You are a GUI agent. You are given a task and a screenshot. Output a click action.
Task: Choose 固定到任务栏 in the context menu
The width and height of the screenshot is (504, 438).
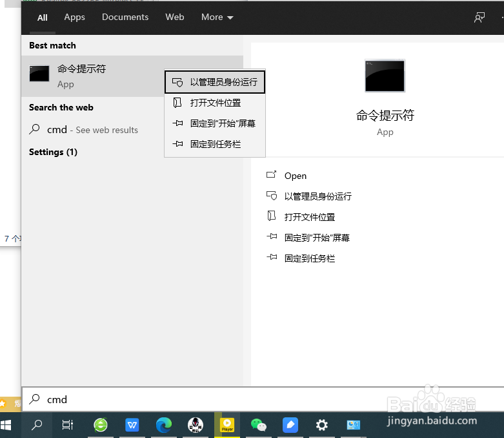point(215,144)
